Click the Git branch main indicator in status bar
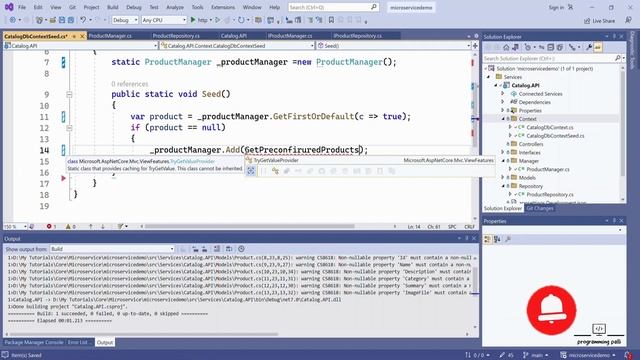The height and width of the screenshot is (360, 640). [x=536, y=355]
